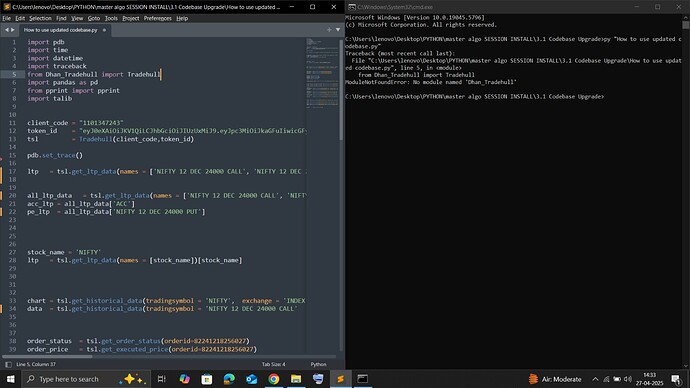Screen dimensions: 690x388
Task: Open network settings tray icon
Action: 606,379
